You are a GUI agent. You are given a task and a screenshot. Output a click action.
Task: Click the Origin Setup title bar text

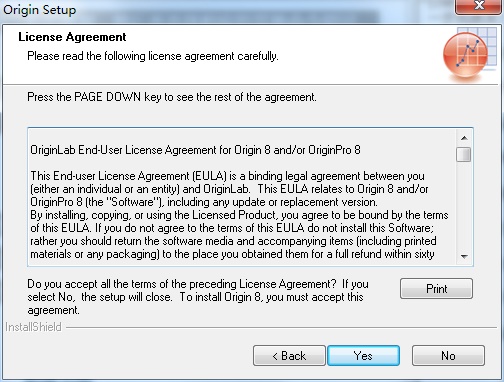tap(40, 10)
